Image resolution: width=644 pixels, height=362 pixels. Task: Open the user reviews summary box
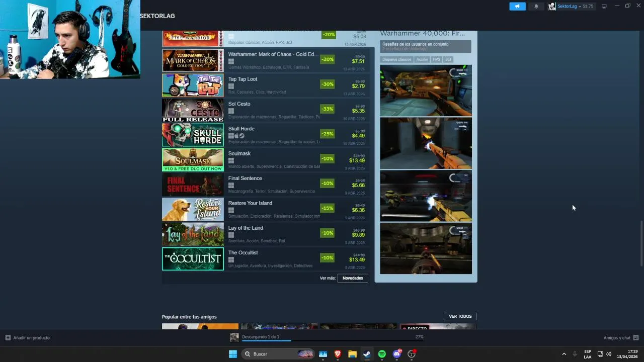pos(426,46)
